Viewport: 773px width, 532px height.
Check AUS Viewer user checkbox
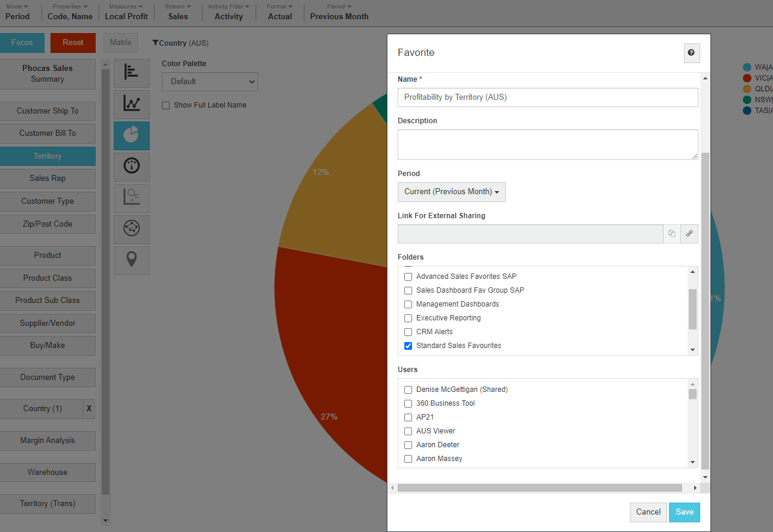408,431
